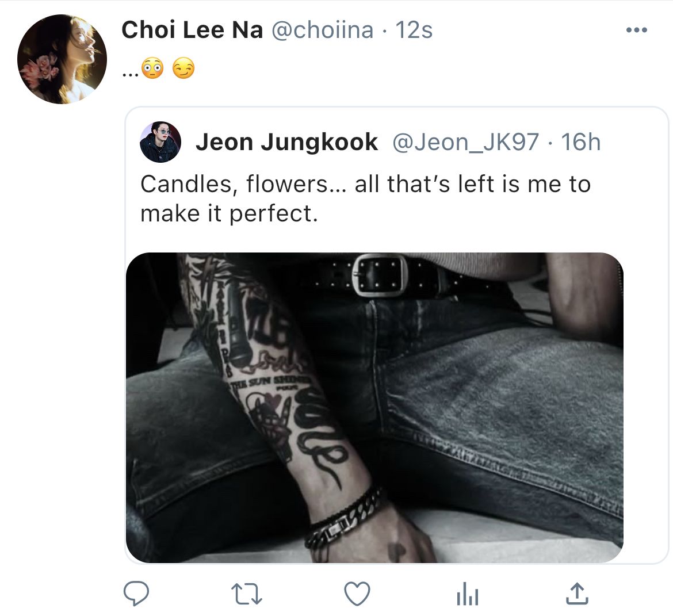Viewport: 673px width, 616px height.
Task: Click the ellipsis text before the emojis
Action: (x=130, y=72)
